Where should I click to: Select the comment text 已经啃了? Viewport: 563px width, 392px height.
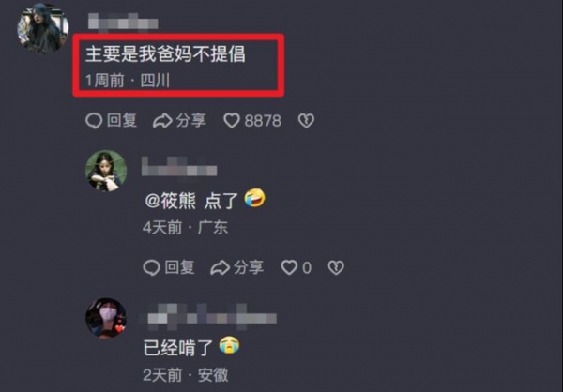click(x=178, y=348)
